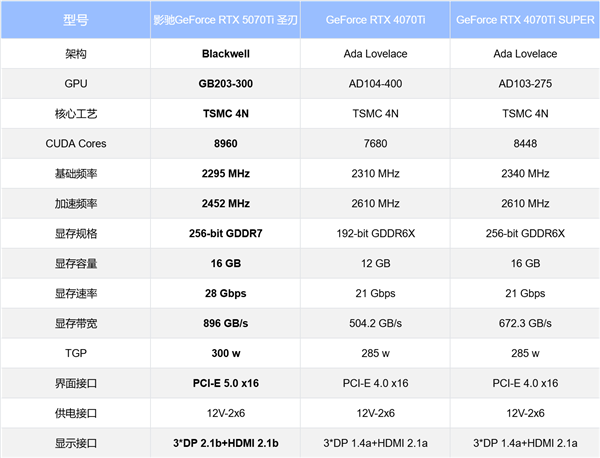The height and width of the screenshot is (458, 600).
Task: Select the 影驰GeForce RTX 5070Ti 圣刃 column header
Action: (x=225, y=20)
